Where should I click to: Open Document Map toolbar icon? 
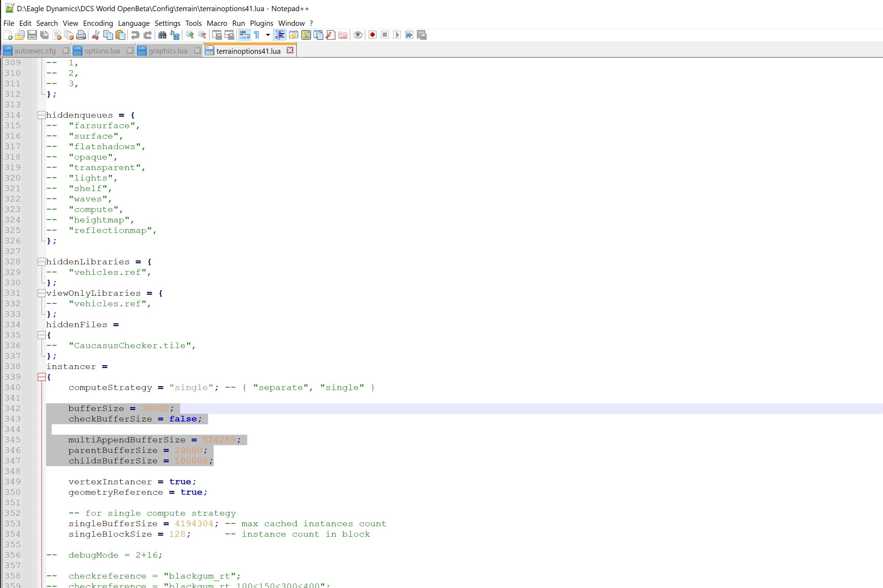306,35
